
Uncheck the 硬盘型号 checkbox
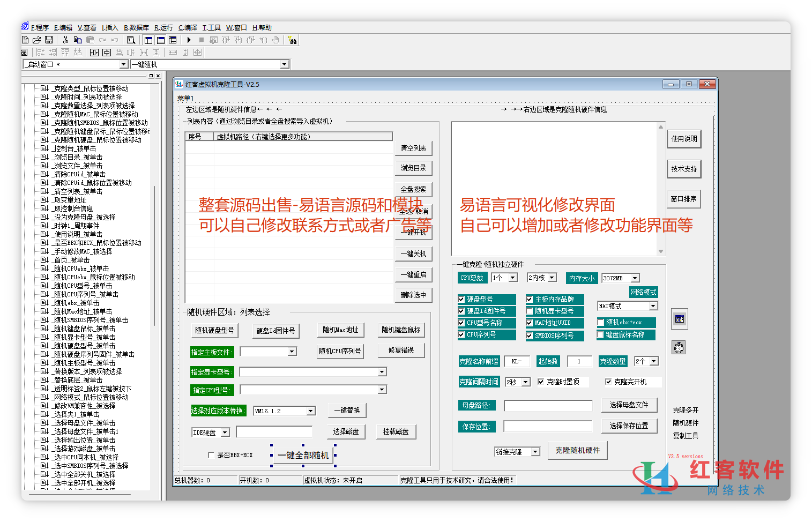click(x=461, y=299)
